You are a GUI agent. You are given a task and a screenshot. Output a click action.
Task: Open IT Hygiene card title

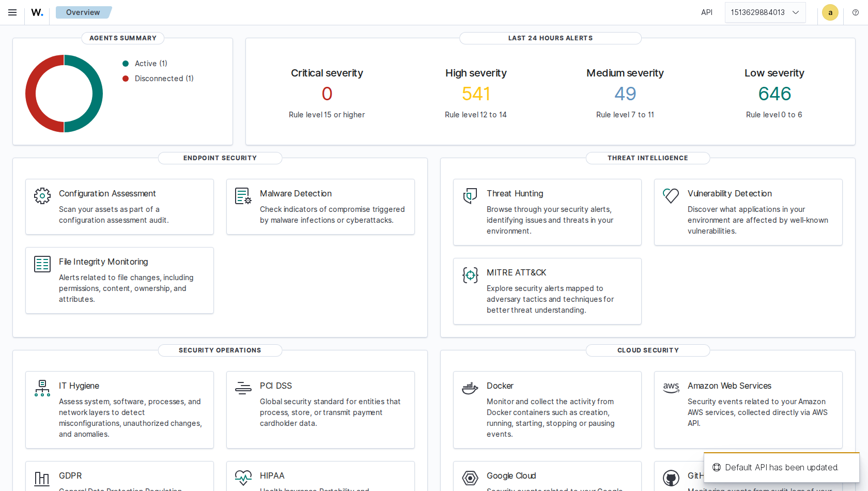tap(79, 386)
